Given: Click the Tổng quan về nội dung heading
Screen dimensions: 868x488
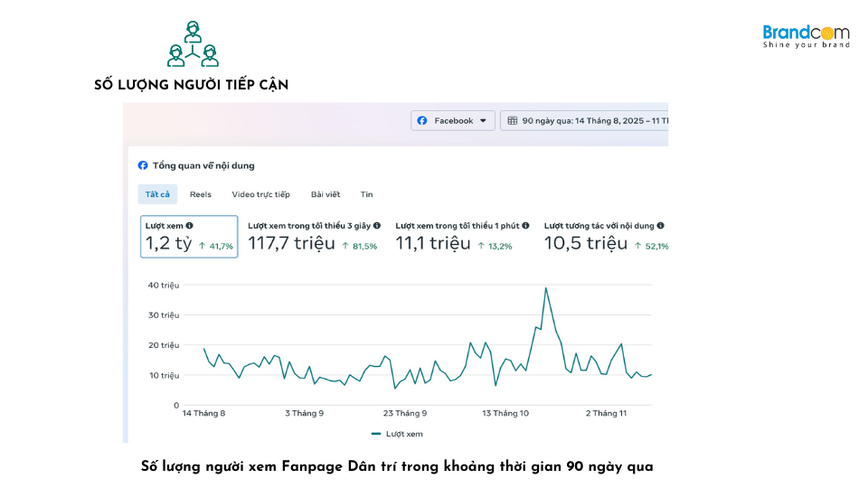Looking at the screenshot, I should point(203,165).
